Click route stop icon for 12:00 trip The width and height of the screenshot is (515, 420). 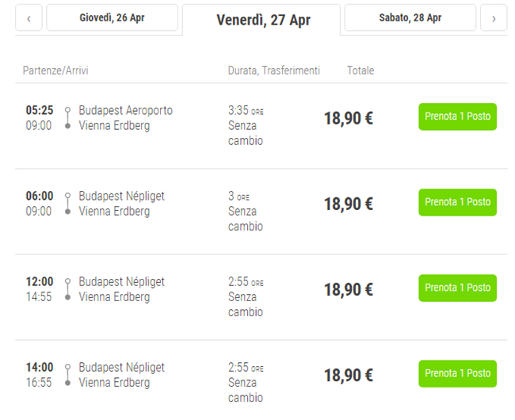pos(68,288)
